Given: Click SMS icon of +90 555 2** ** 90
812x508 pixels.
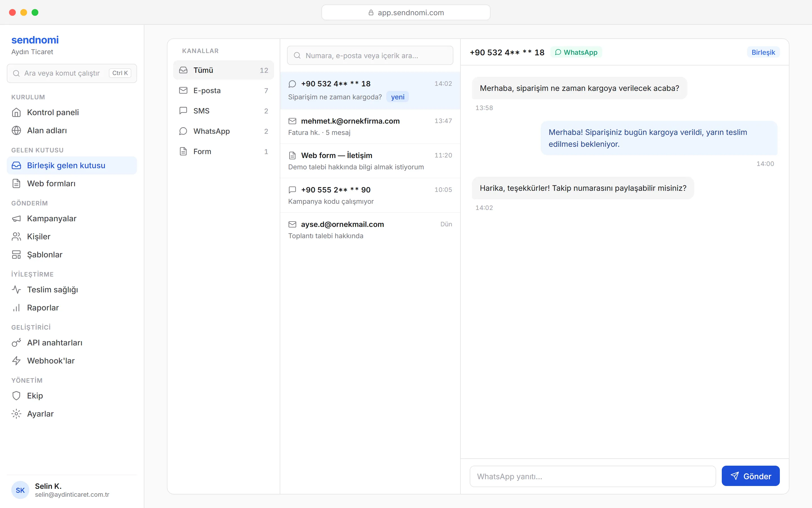Looking at the screenshot, I should pyautogui.click(x=292, y=190).
